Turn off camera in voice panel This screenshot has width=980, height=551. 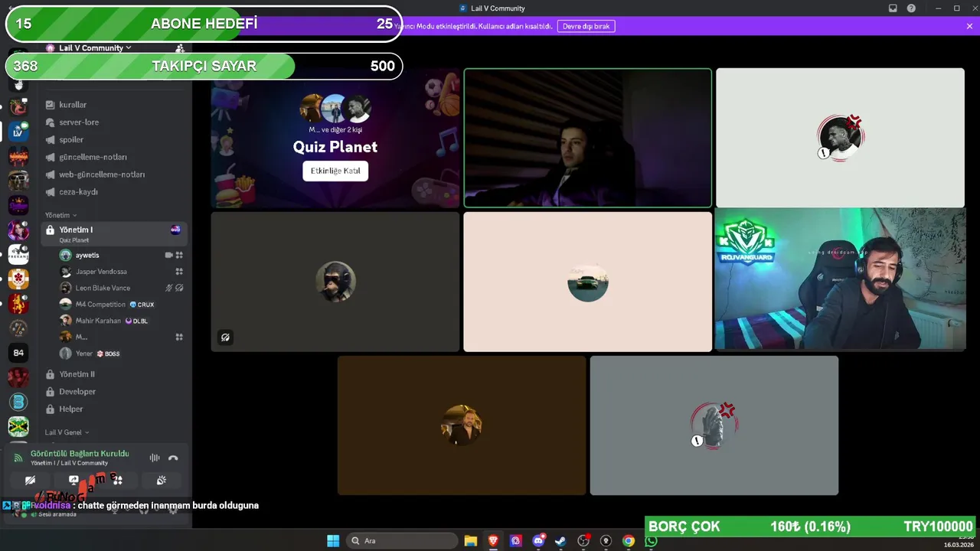(30, 481)
